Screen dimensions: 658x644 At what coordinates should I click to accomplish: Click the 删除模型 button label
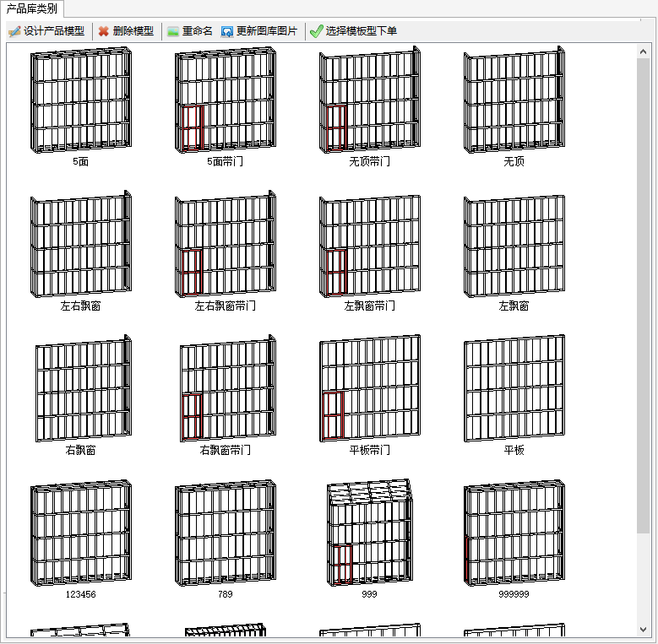pyautogui.click(x=133, y=31)
